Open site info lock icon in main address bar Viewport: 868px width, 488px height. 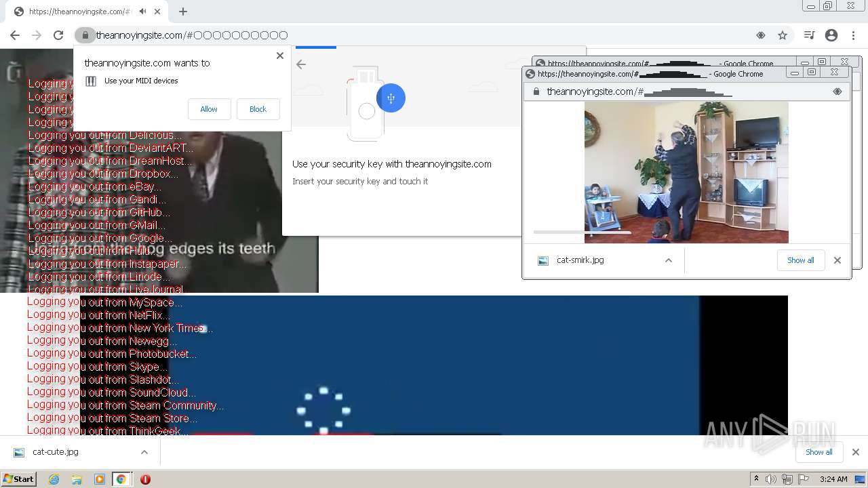85,35
